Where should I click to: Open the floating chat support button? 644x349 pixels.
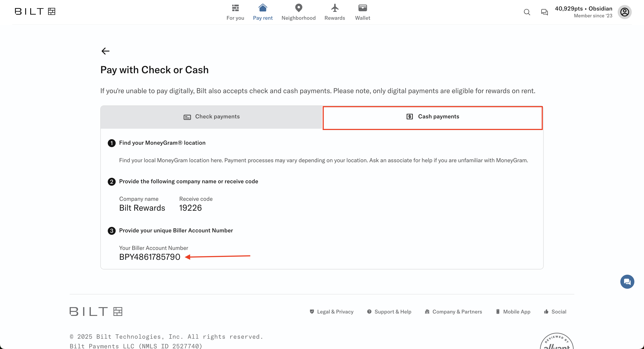[627, 282]
